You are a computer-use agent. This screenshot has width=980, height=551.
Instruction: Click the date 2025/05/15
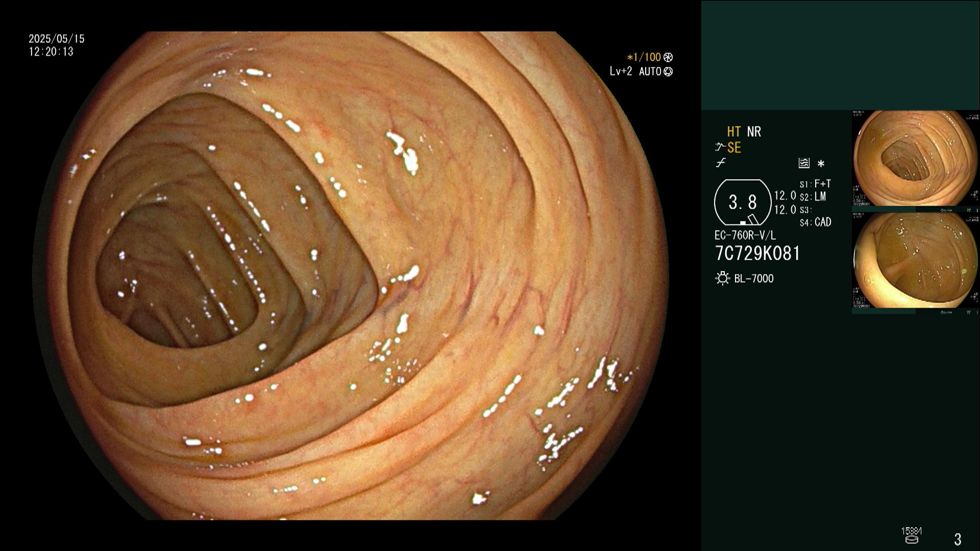pos(57,39)
